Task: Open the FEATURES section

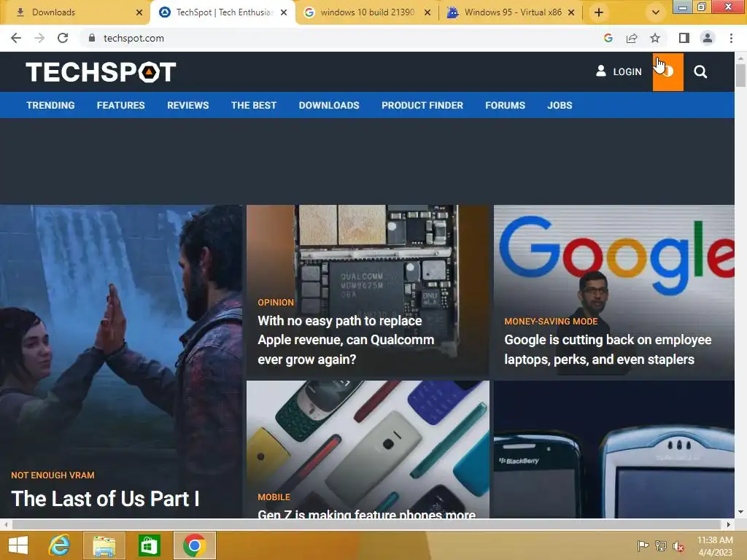Action: [x=120, y=105]
